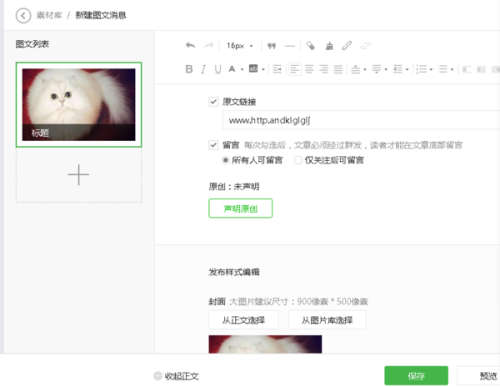Insert a bulleted list
500x387 pixels.
443,69
